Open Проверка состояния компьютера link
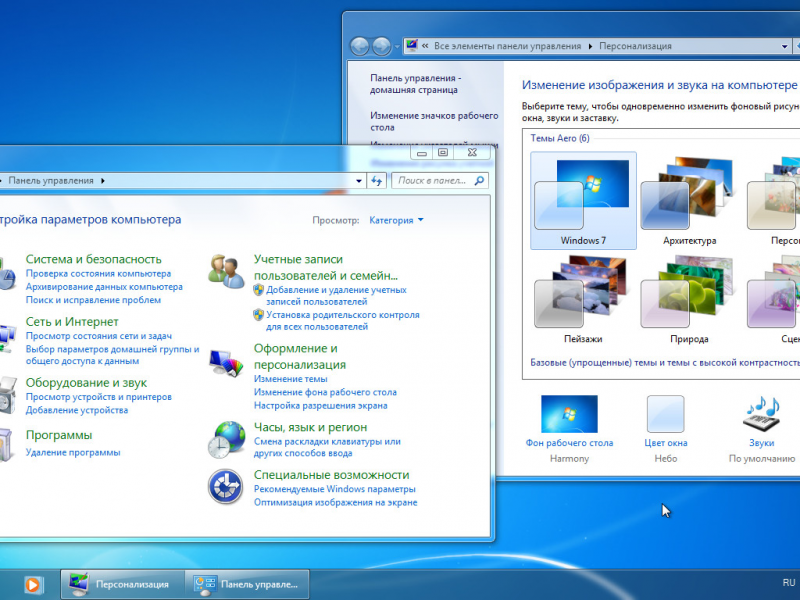 click(98, 273)
